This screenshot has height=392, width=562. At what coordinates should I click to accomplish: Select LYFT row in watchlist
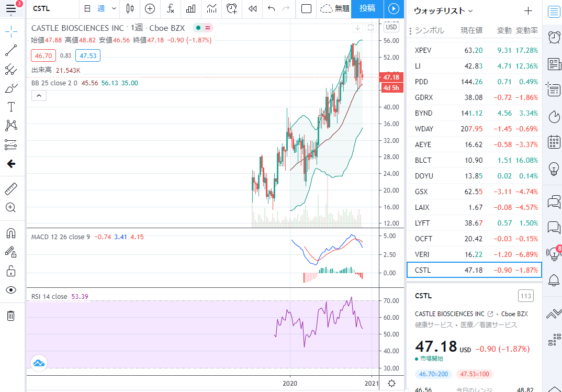pyautogui.click(x=474, y=223)
